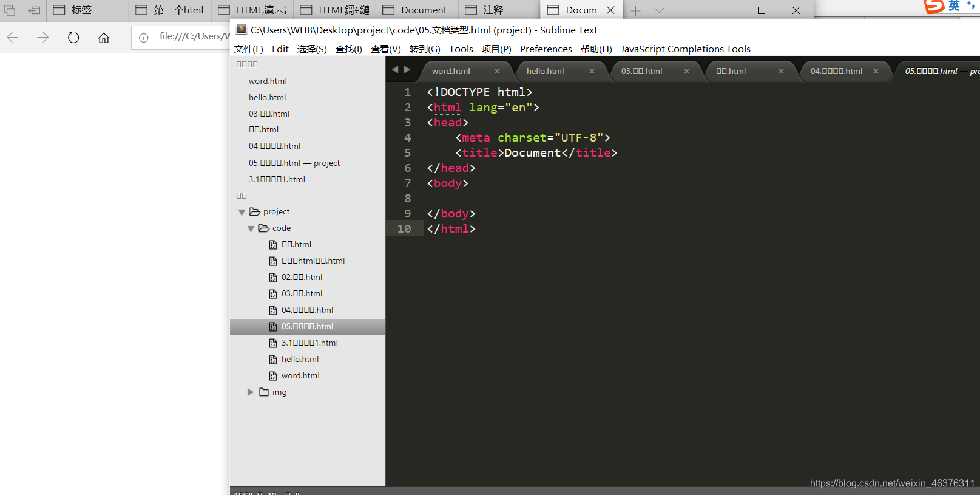Click the project folder icon
This screenshot has height=495, width=980.
point(255,211)
